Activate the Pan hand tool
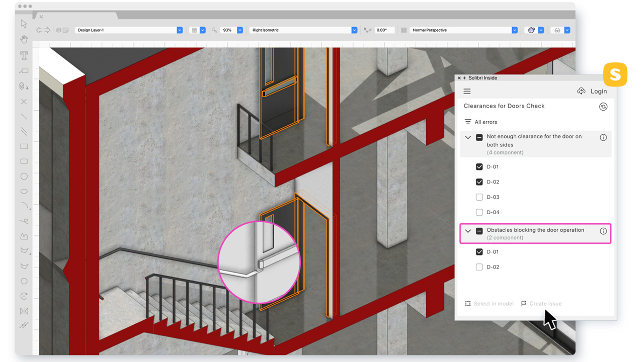The width and height of the screenshot is (644, 362). 24,39
